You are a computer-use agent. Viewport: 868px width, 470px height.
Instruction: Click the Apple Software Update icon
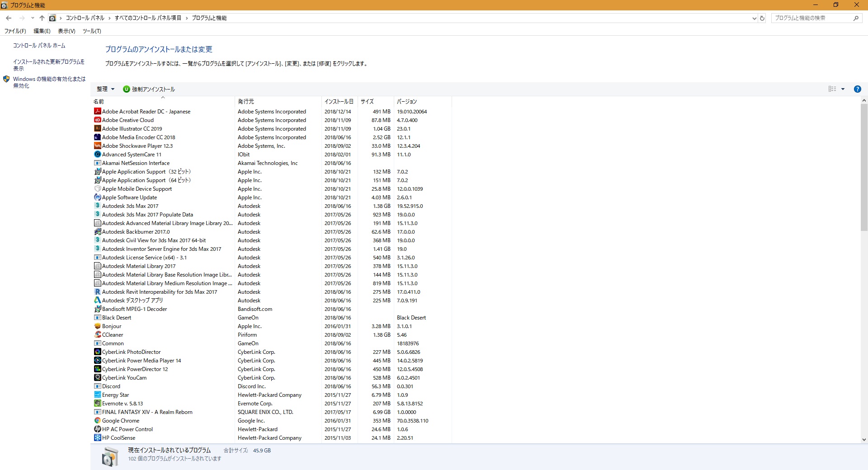coord(97,197)
